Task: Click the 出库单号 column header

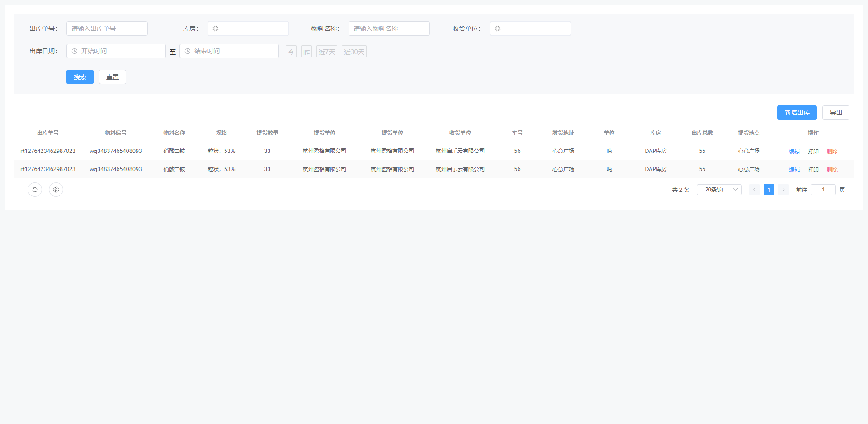Action: pyautogui.click(x=48, y=133)
